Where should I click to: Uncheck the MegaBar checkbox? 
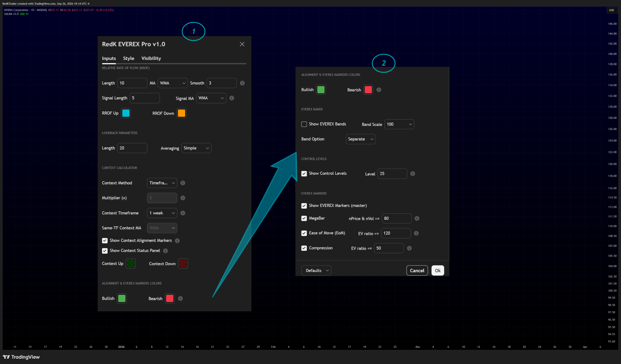click(304, 218)
